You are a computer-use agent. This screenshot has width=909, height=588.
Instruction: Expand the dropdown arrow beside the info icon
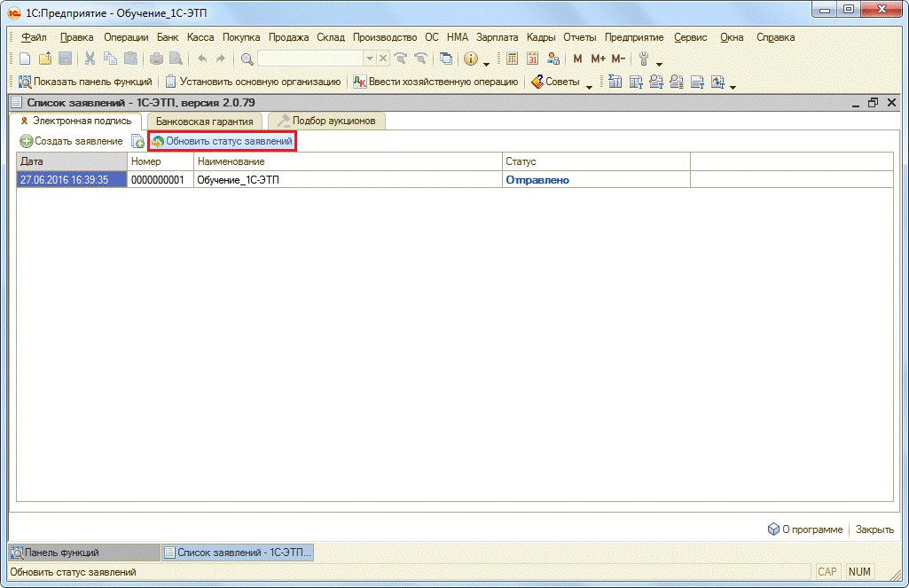click(x=486, y=63)
